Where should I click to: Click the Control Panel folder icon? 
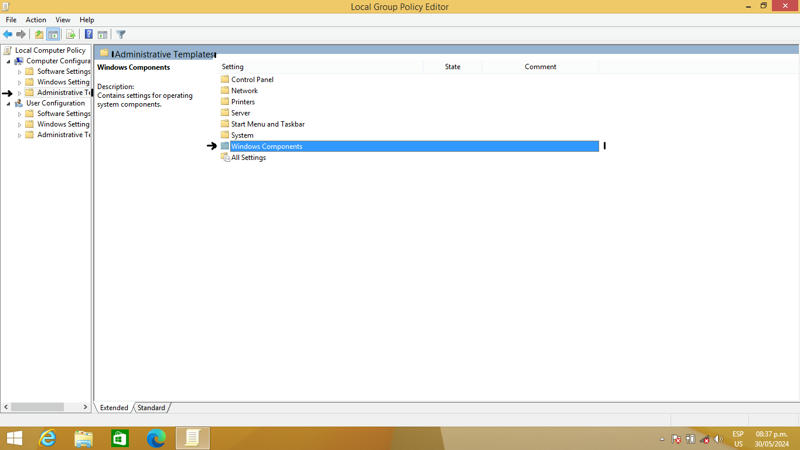(225, 79)
